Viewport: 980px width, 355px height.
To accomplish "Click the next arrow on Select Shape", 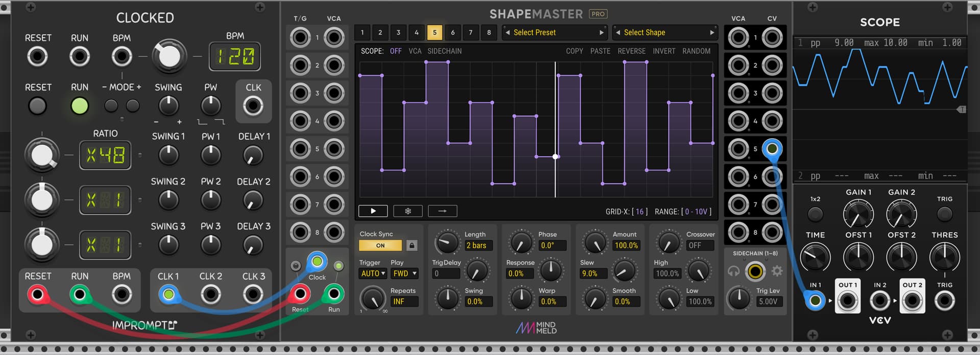I will click(712, 33).
